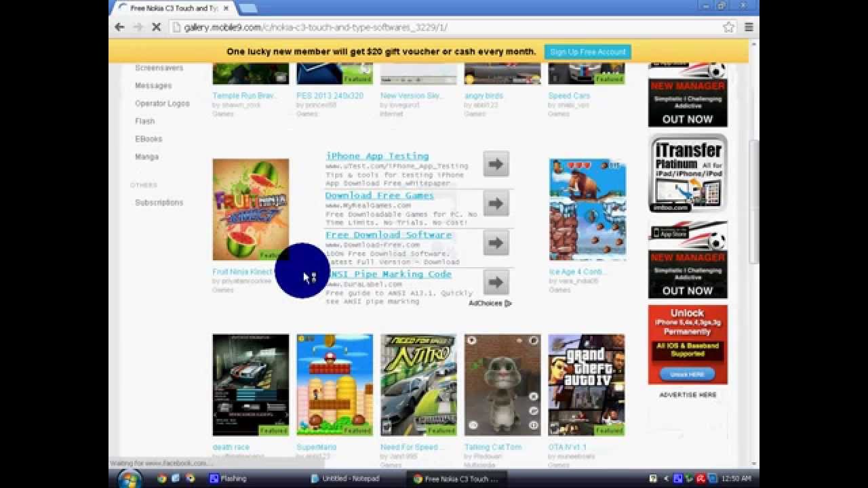Image resolution: width=868 pixels, height=488 pixels.
Task: Open angry birds game link
Action: click(484, 96)
